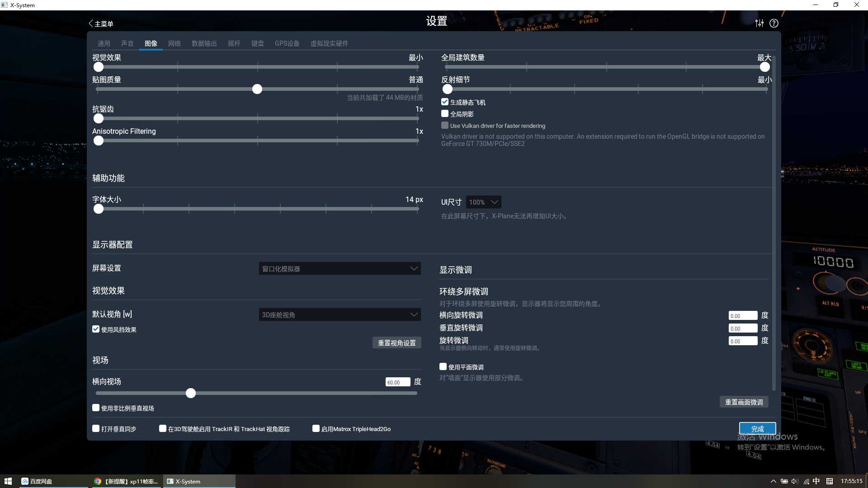Open the help question mark icon
The height and width of the screenshot is (488, 868).
click(774, 23)
